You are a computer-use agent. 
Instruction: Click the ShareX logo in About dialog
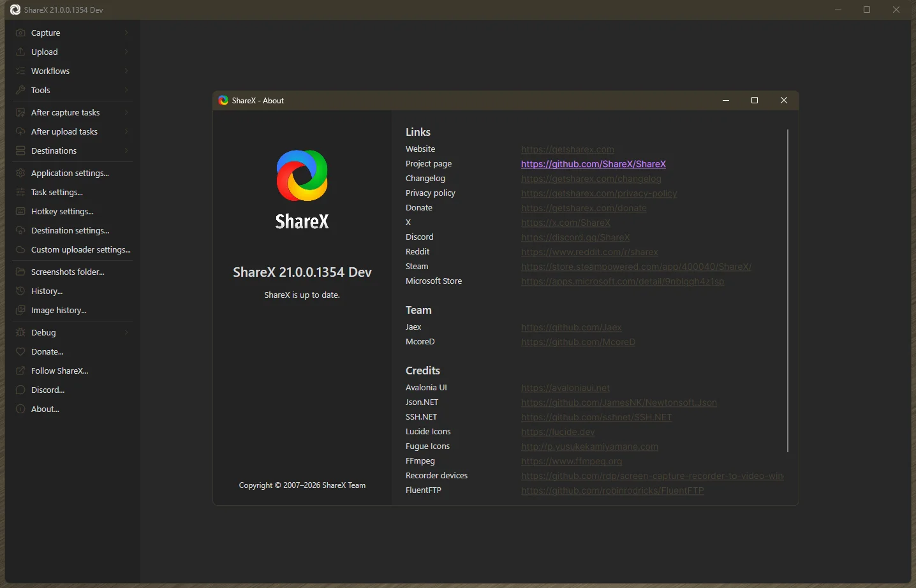(302, 175)
